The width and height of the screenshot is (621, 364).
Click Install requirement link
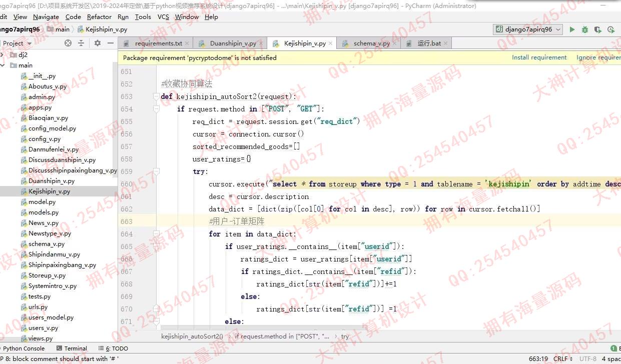point(539,57)
